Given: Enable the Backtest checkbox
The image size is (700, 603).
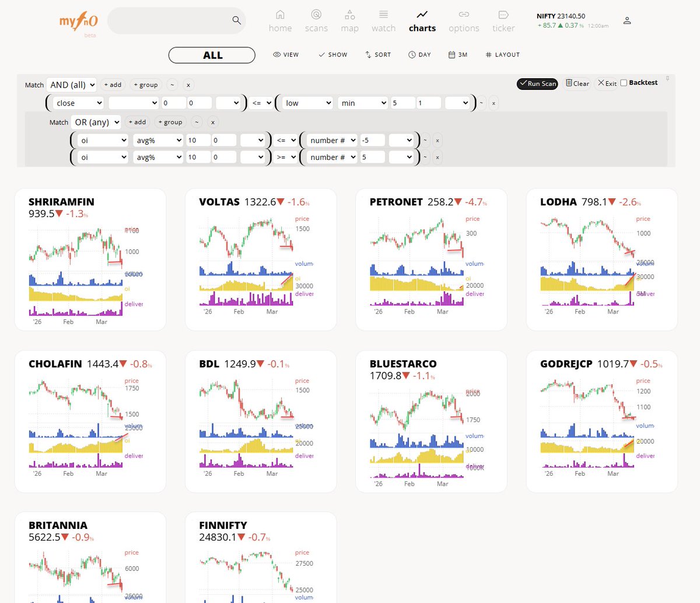Looking at the screenshot, I should [x=624, y=83].
